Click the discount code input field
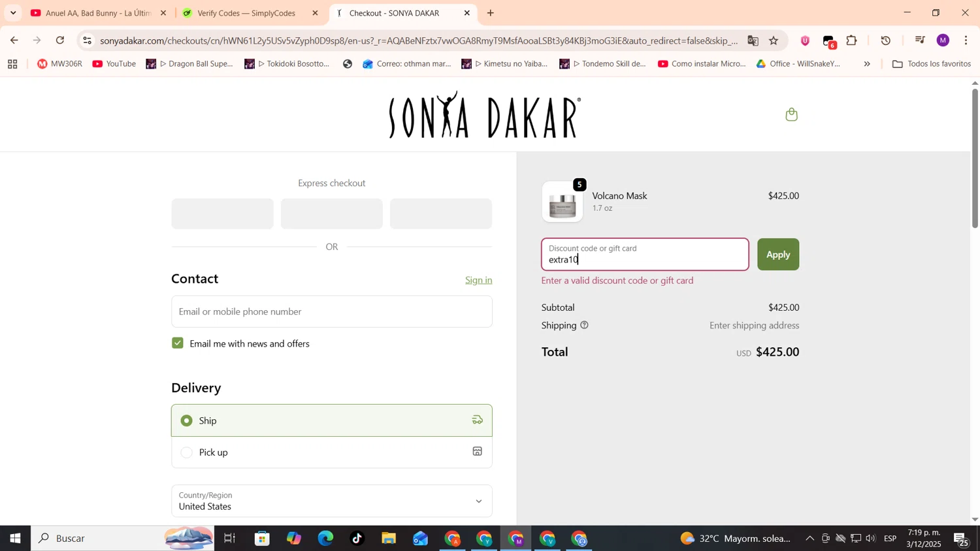This screenshot has width=980, height=551. pos(645,255)
